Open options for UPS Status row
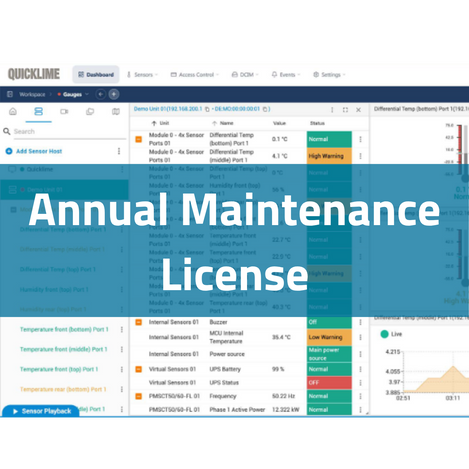Screen dimensions: 469x469 click(x=360, y=383)
